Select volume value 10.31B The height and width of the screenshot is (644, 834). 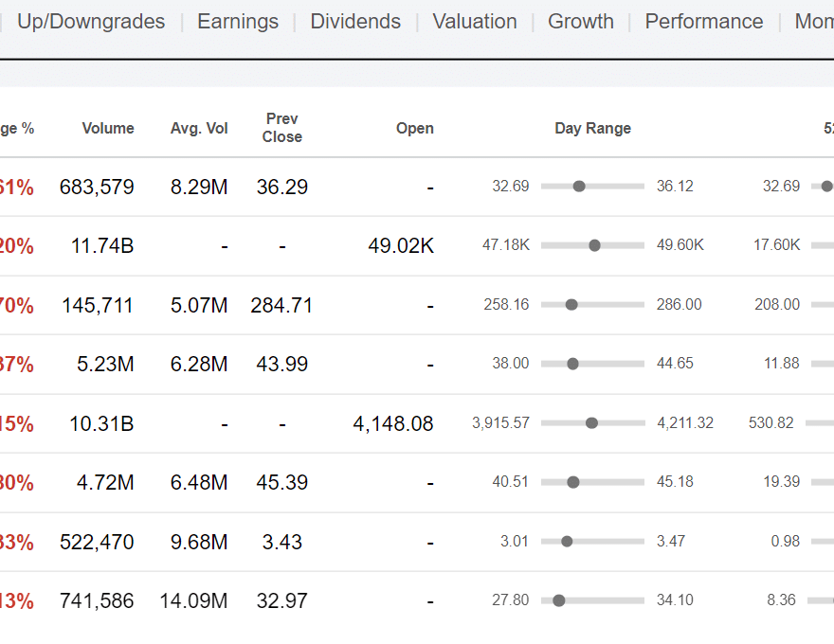[101, 424]
